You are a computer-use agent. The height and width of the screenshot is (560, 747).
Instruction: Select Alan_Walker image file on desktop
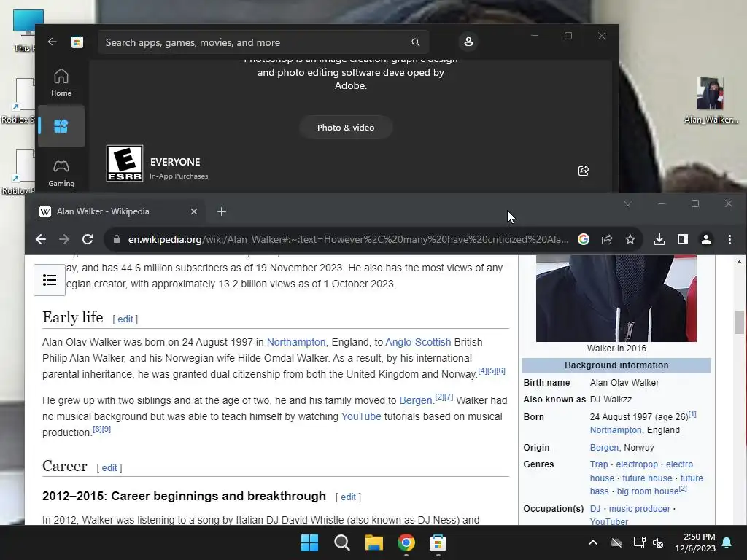point(711,101)
